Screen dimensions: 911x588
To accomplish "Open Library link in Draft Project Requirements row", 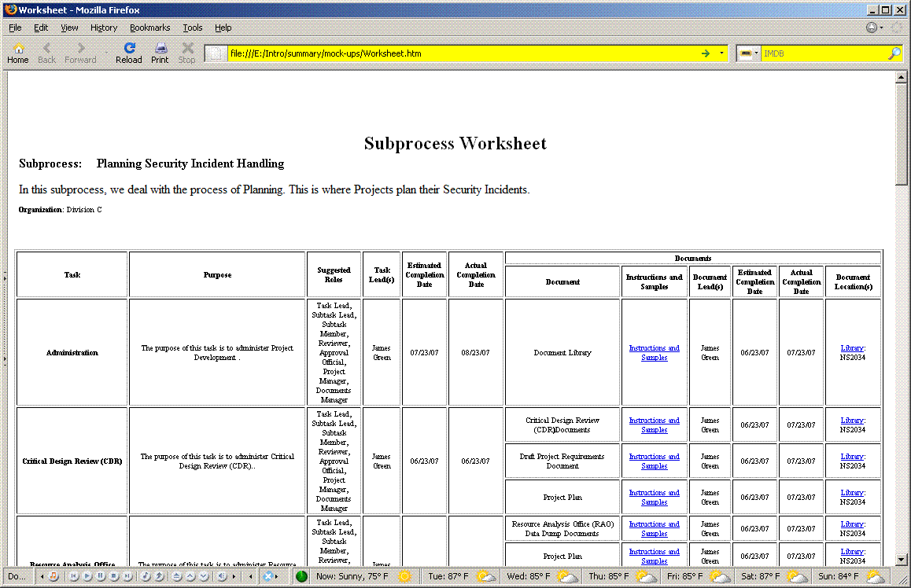I will pyautogui.click(x=853, y=457).
